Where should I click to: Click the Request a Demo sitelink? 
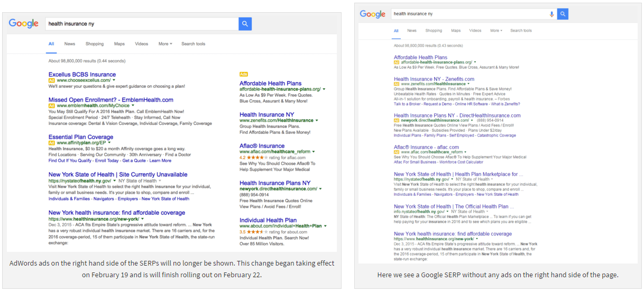[438, 104]
